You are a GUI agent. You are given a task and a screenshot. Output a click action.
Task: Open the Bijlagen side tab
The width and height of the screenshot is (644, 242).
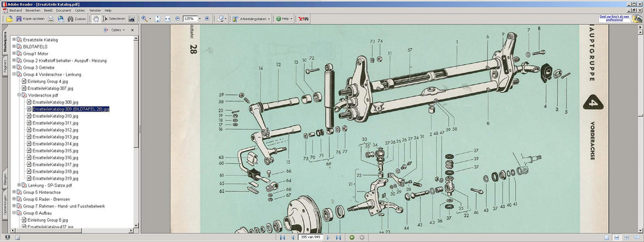(4, 178)
